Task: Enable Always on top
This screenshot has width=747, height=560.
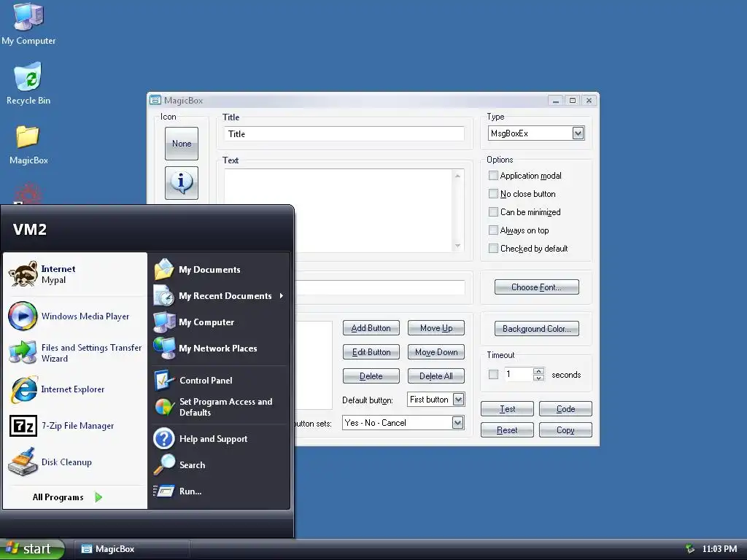Action: tap(493, 230)
